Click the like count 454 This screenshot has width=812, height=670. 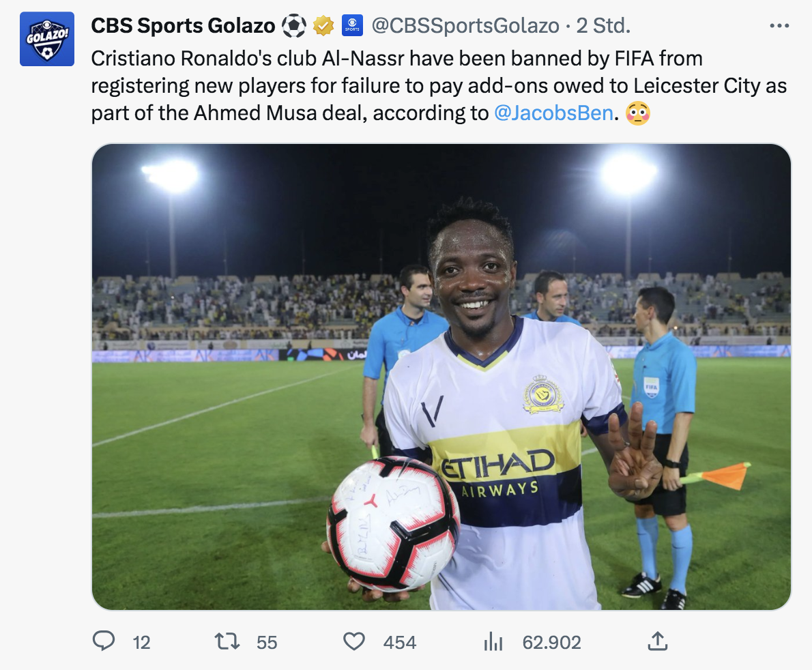(x=399, y=642)
